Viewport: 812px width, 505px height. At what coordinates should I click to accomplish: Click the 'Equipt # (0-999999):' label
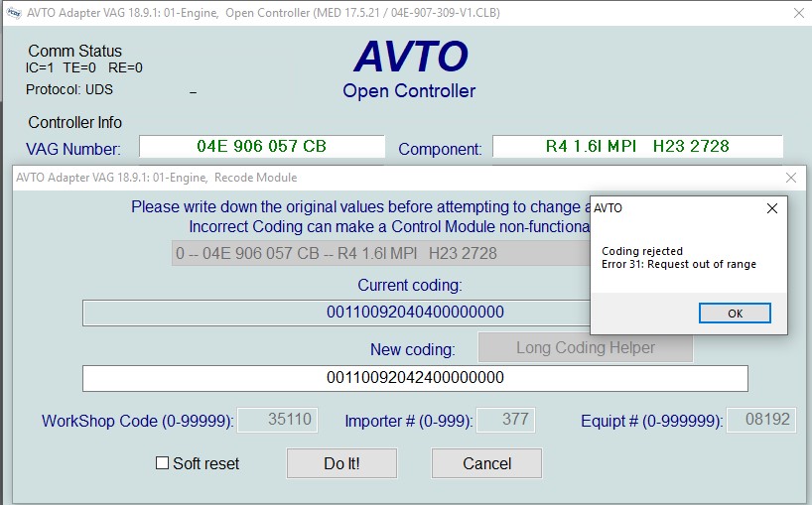(652, 421)
